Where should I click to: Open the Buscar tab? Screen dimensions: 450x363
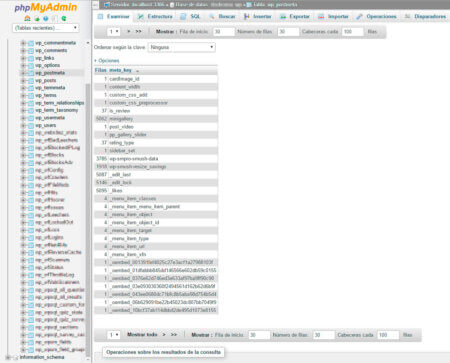pos(223,16)
